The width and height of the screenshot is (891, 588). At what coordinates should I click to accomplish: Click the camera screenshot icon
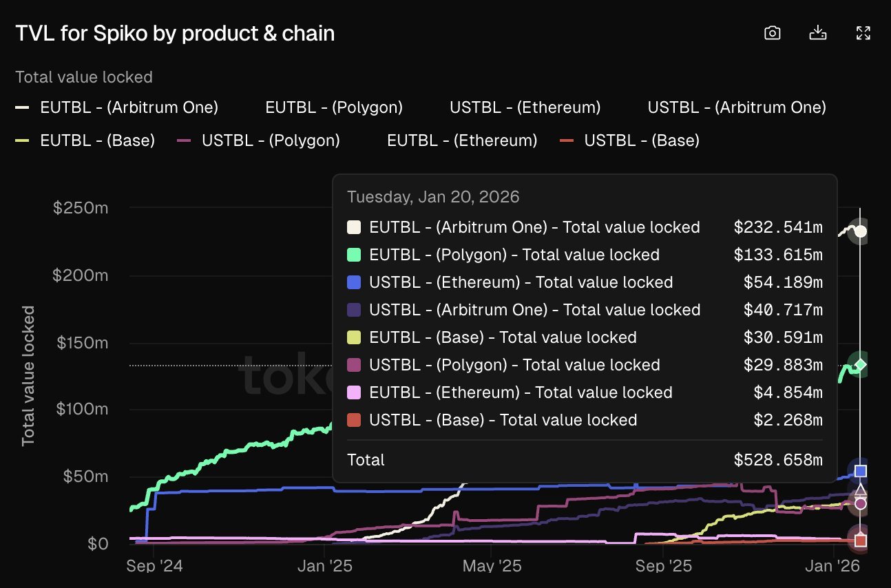tap(773, 33)
